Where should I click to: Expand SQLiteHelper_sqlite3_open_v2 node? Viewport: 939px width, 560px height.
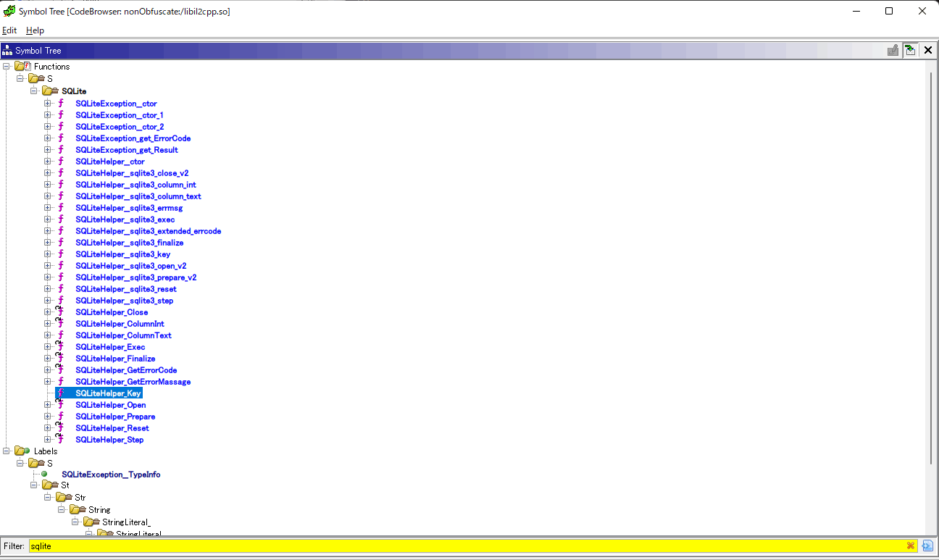[x=48, y=266]
